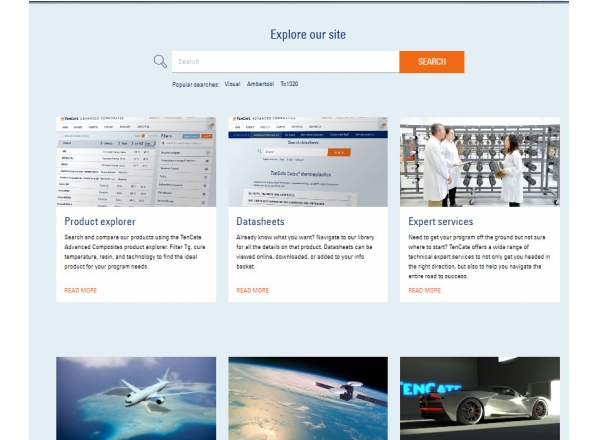The width and height of the screenshot is (598, 440).
Task: Click the 'Product explorer' heading
Action: tap(100, 222)
